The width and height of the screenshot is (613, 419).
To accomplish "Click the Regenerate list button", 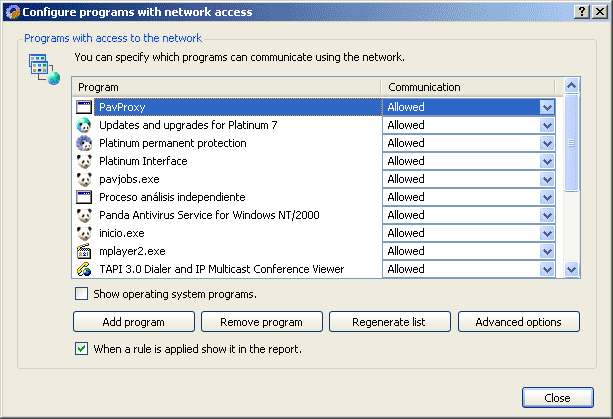I will (389, 322).
